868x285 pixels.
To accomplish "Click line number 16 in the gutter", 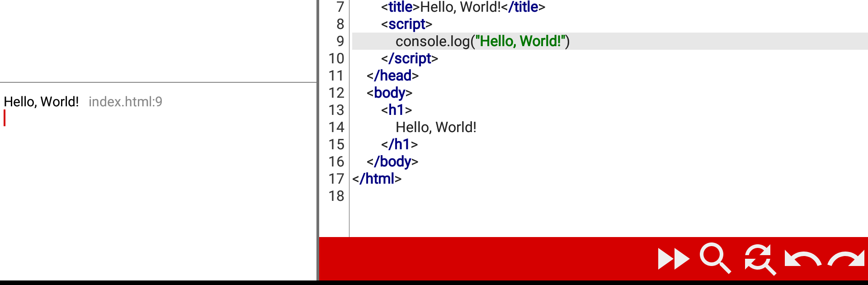I will coord(336,161).
